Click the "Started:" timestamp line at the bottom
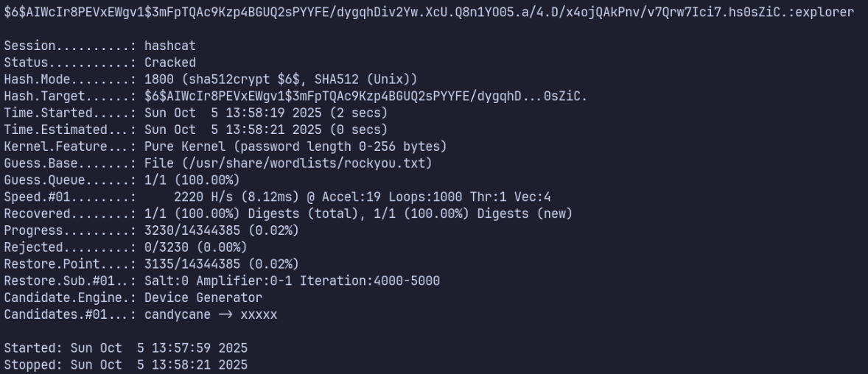This screenshot has width=868, height=374. 126,347
